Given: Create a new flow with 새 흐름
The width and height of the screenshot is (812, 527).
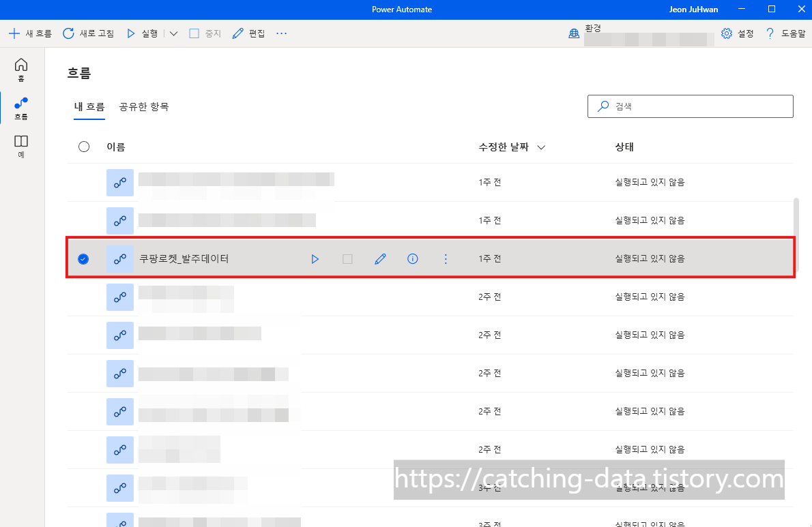Looking at the screenshot, I should click(31, 33).
